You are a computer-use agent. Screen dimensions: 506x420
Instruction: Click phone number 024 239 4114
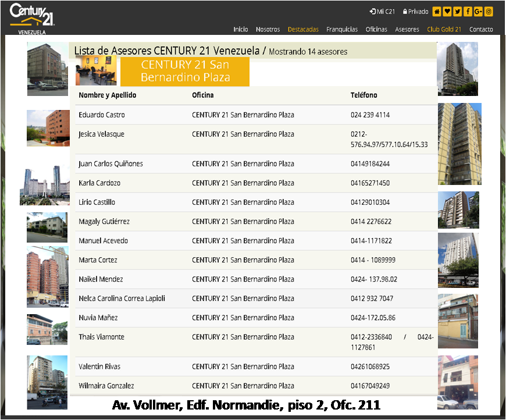tap(370, 115)
